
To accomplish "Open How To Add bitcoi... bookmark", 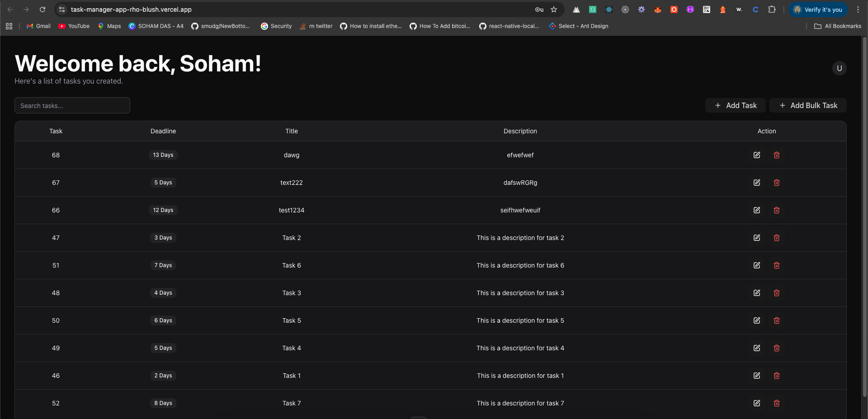I will (x=440, y=26).
